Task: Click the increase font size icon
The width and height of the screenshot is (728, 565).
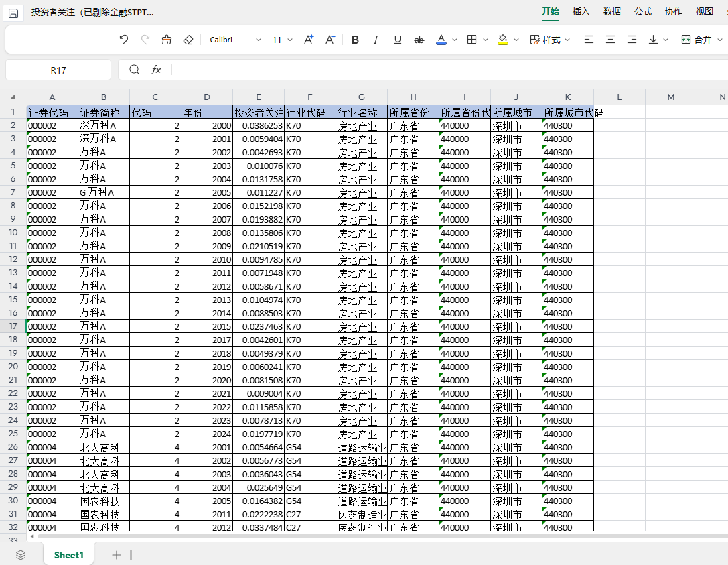Action: 309,40
